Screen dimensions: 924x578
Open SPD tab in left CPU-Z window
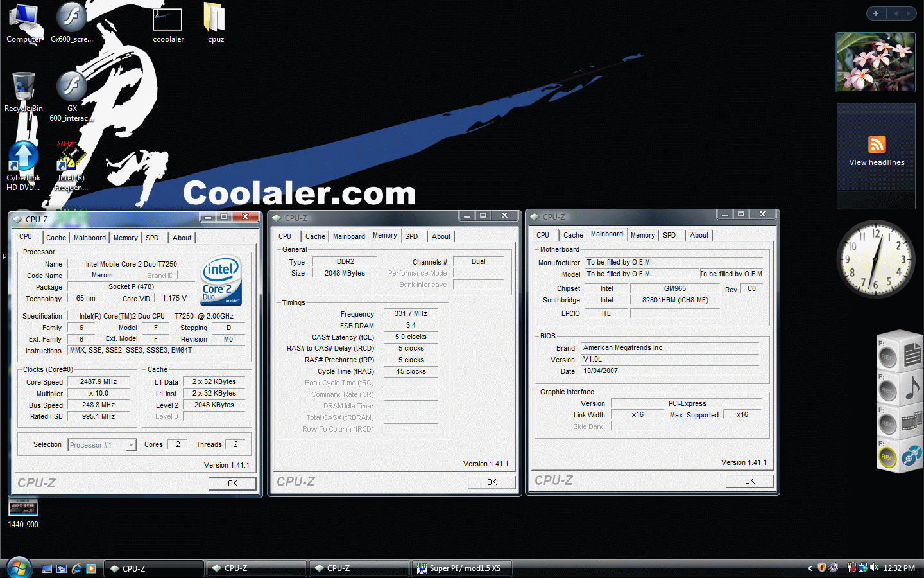[x=152, y=238]
